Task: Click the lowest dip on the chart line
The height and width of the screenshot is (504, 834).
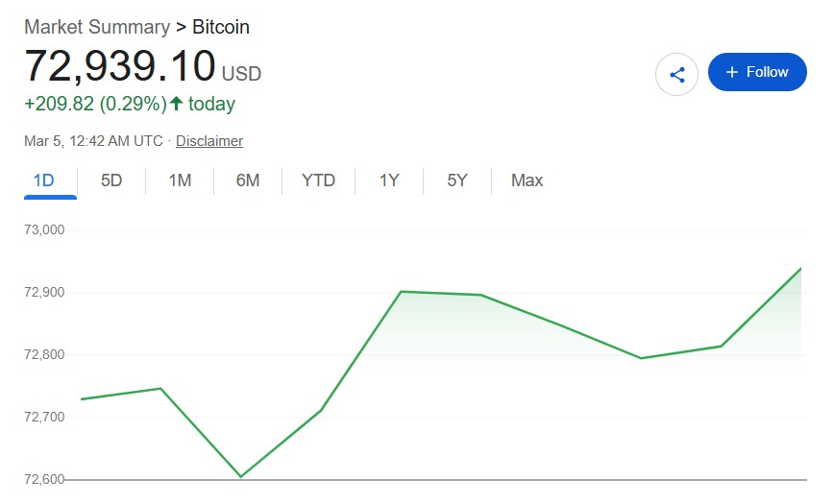Action: point(240,476)
